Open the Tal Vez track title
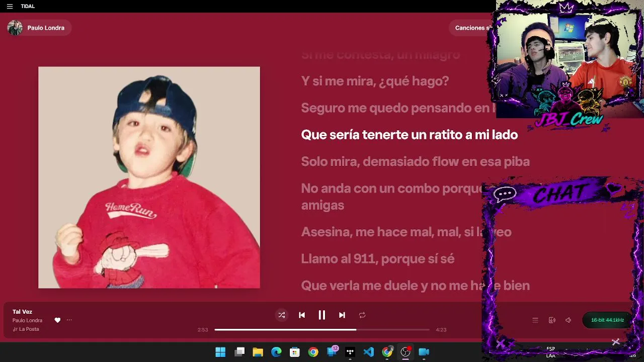 tap(22, 312)
